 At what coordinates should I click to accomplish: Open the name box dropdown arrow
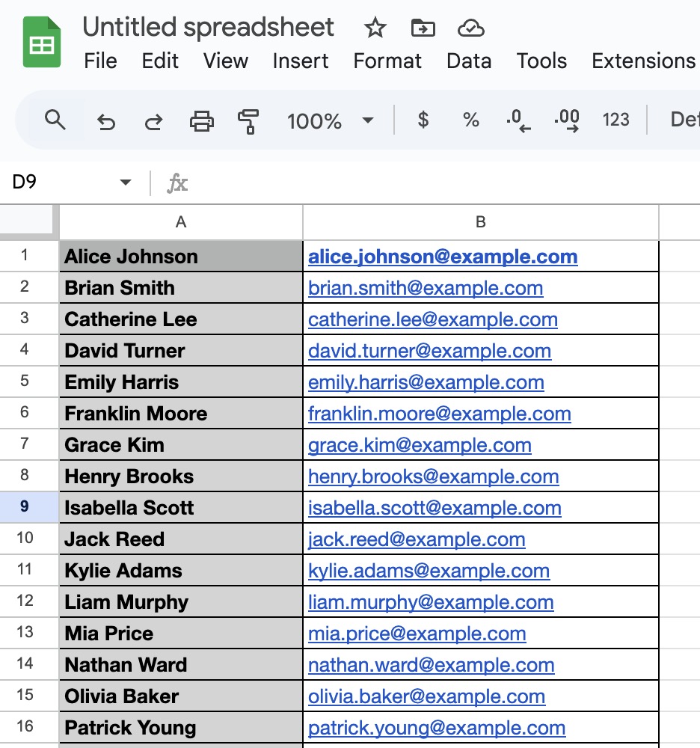126,183
